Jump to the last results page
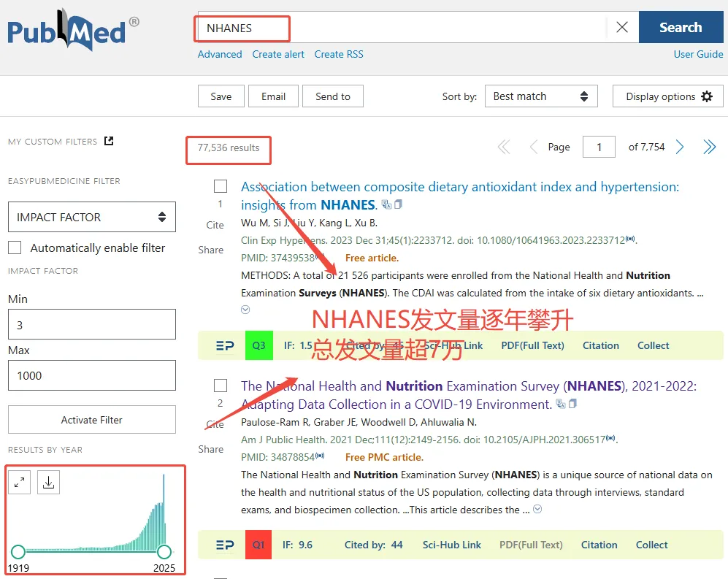The height and width of the screenshot is (579, 728). 710,147
